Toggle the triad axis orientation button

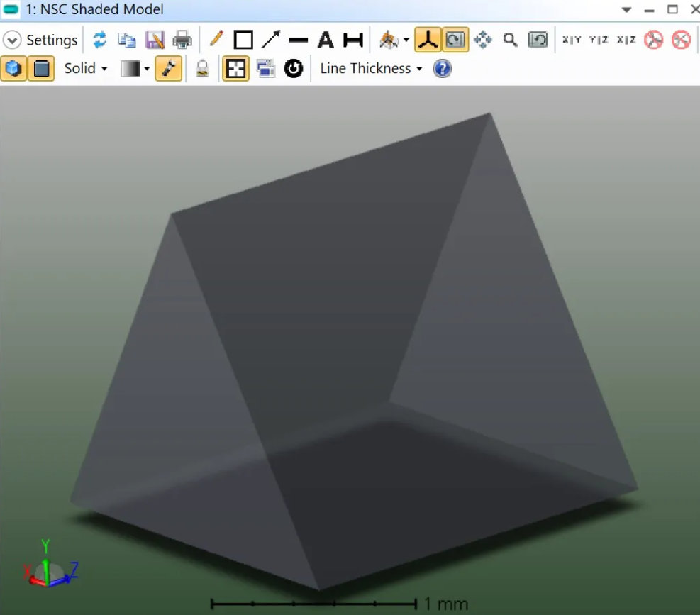[428, 40]
